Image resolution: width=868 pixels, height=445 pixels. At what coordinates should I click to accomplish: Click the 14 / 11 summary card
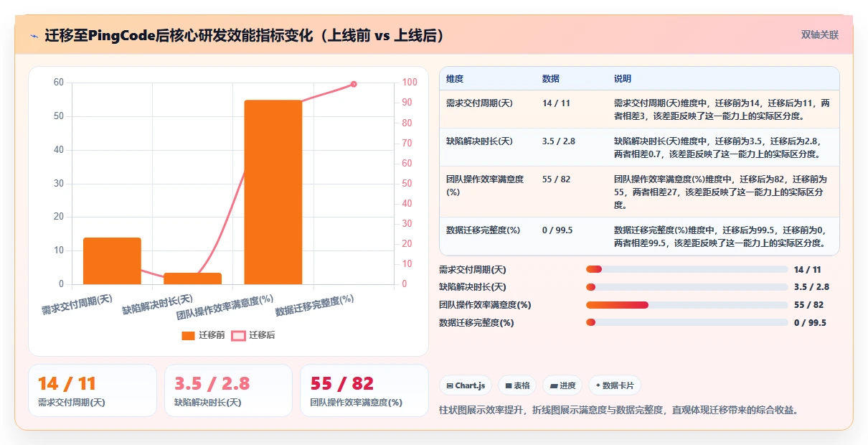93,390
